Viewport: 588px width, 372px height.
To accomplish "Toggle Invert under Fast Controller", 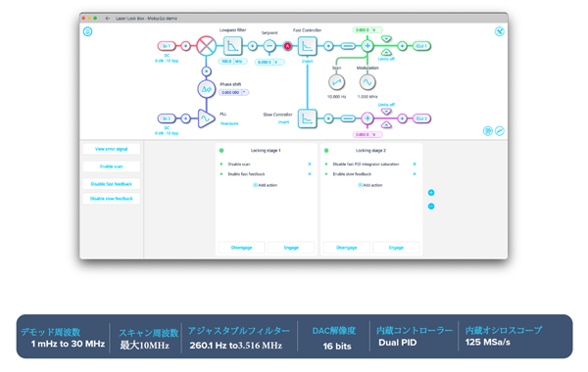I will [x=307, y=62].
